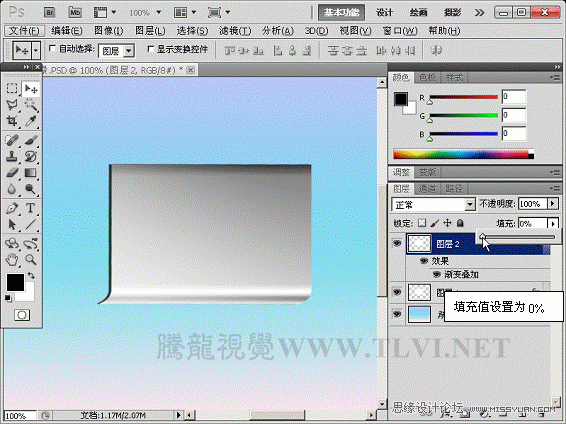Open the blend mode 正常 dropdown
This screenshot has height=424, width=566.
click(x=469, y=205)
